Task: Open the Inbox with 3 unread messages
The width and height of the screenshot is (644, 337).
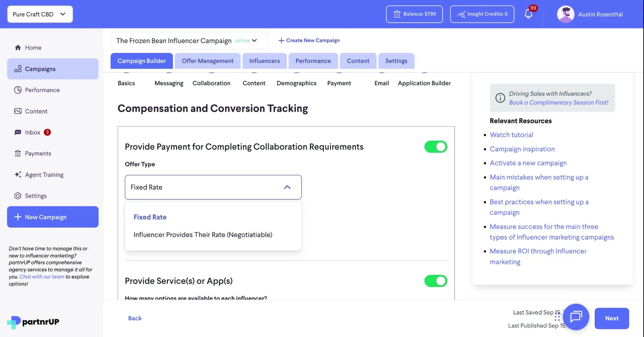Action: [32, 132]
